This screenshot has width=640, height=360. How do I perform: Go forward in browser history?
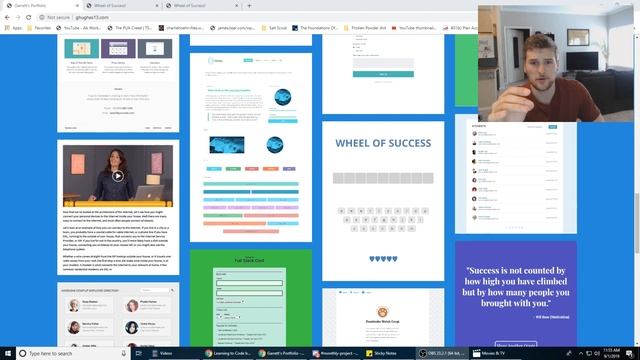[x=18, y=18]
